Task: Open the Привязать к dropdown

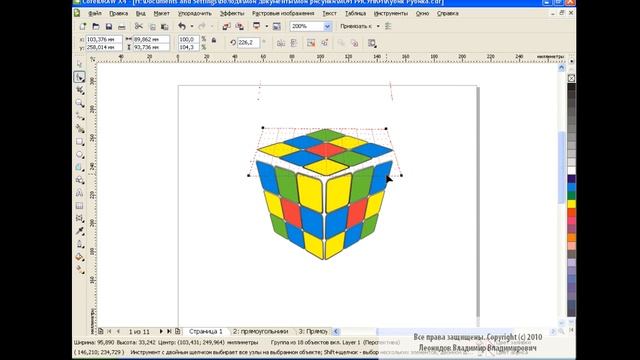Action: (378, 26)
